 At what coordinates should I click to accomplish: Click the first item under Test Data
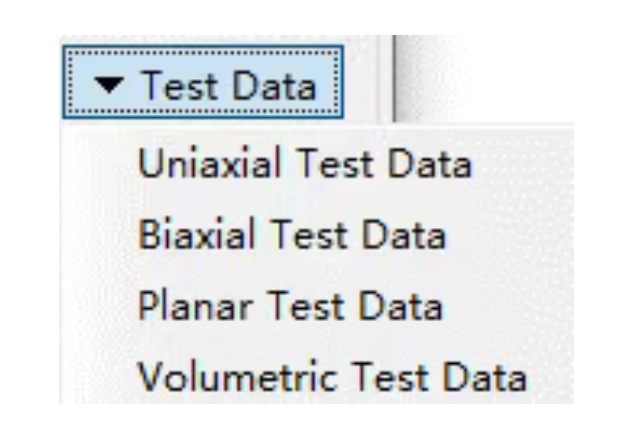(x=304, y=163)
